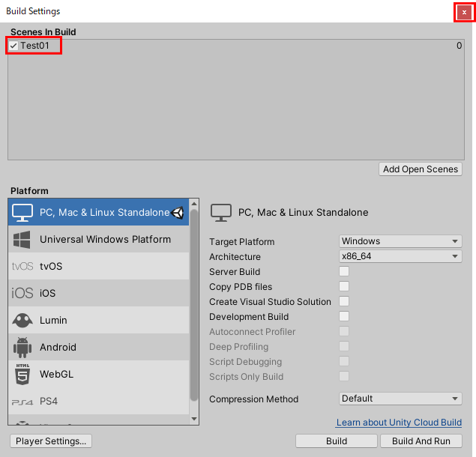Click the monitor icon in the right details header
This screenshot has width=476, height=457.
pyautogui.click(x=221, y=213)
